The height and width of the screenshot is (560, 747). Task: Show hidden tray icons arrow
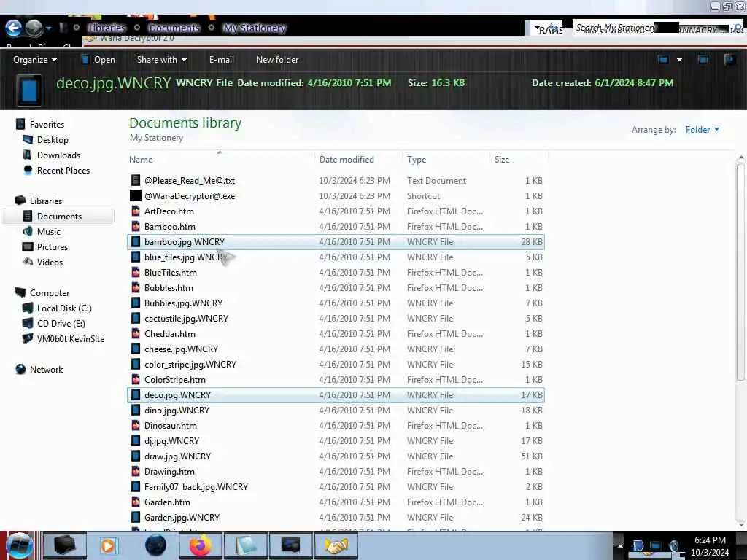click(620, 545)
